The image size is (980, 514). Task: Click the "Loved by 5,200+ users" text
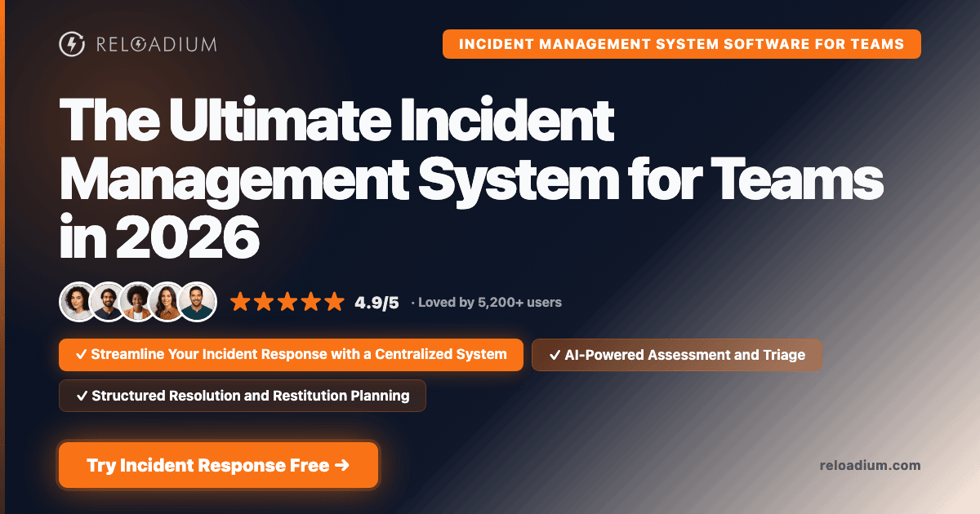click(490, 303)
